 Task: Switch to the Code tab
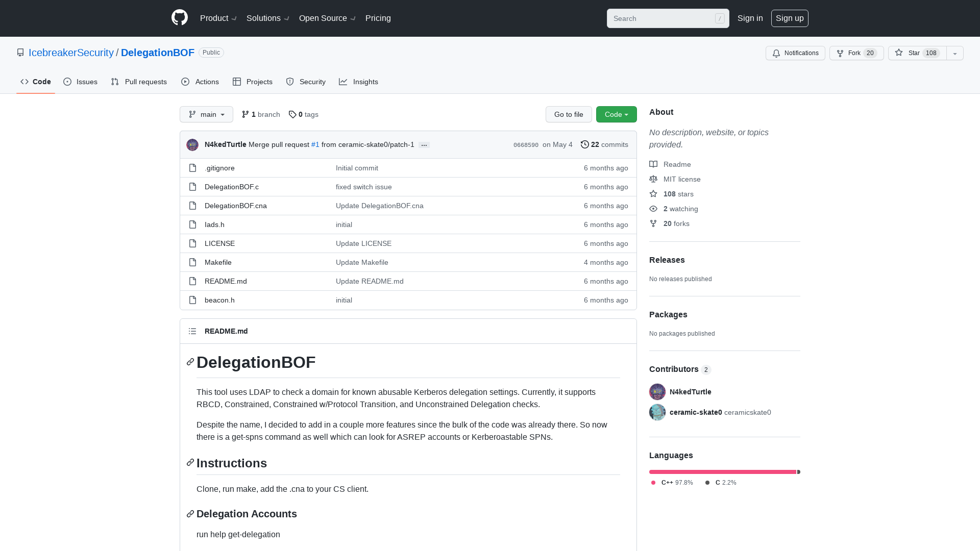coord(36,82)
